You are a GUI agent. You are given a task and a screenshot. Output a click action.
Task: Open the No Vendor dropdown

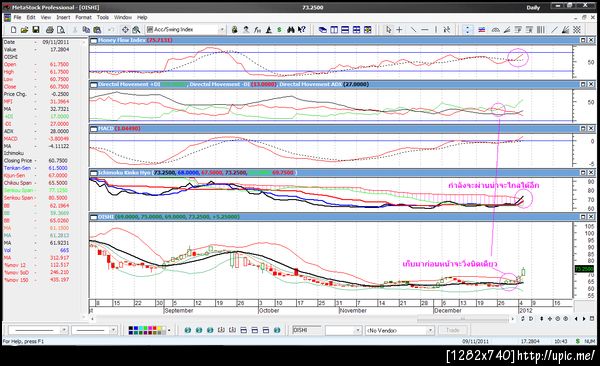tap(430, 330)
